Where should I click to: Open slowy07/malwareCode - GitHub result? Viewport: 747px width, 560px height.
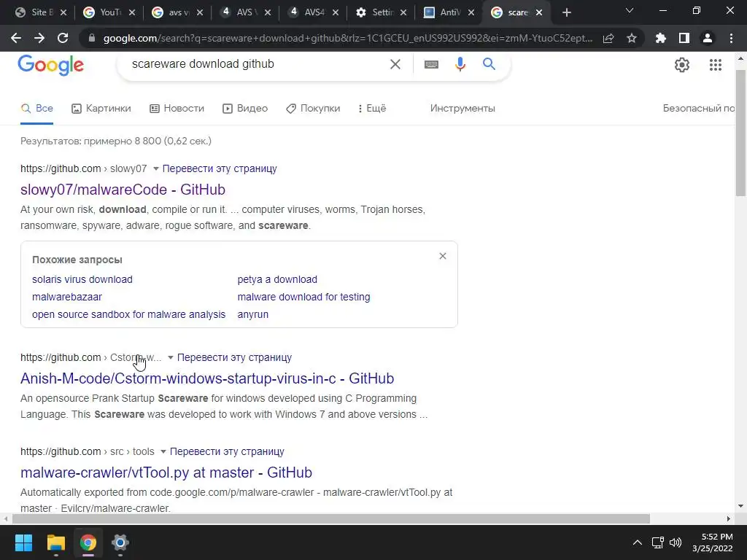pyautogui.click(x=123, y=190)
